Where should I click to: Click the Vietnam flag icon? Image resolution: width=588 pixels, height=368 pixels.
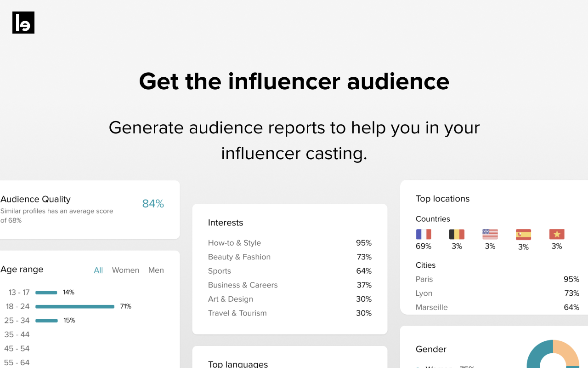[557, 234]
